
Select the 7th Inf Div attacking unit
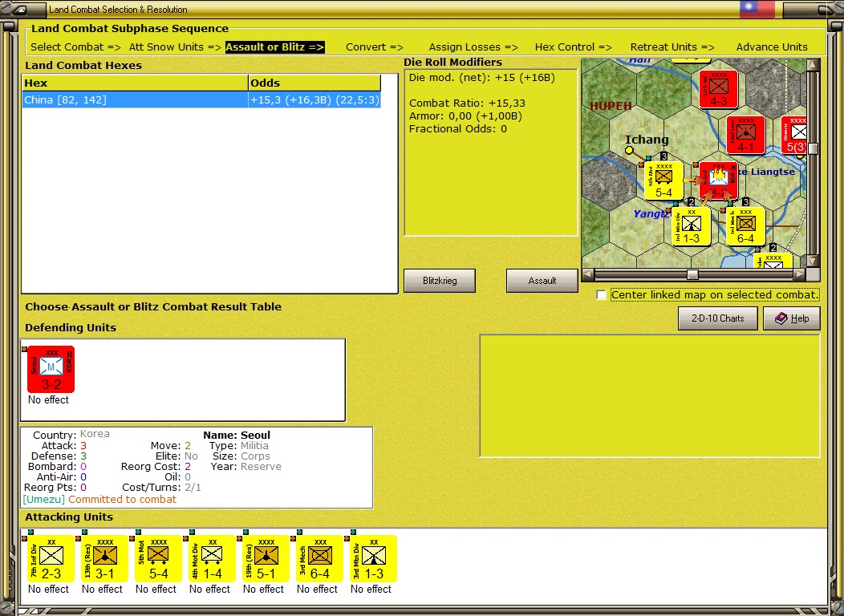pos(51,558)
